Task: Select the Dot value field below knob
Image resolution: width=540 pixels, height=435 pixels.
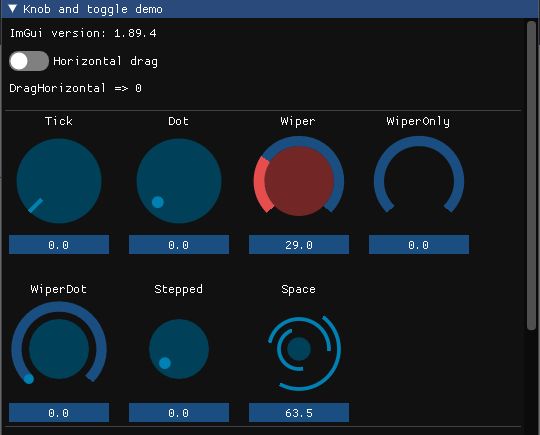Action: pyautogui.click(x=179, y=245)
